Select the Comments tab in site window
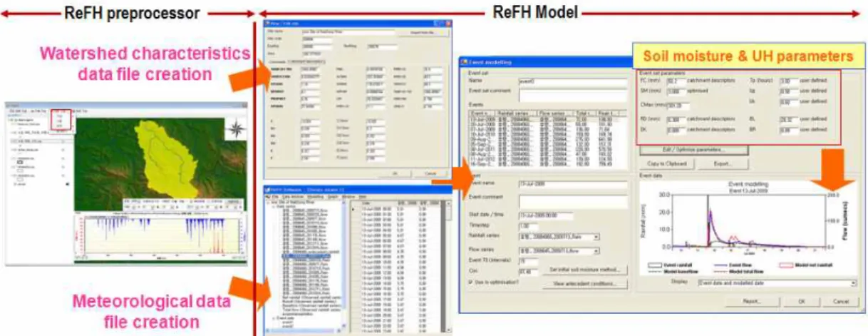868x336 pixels. [278, 61]
